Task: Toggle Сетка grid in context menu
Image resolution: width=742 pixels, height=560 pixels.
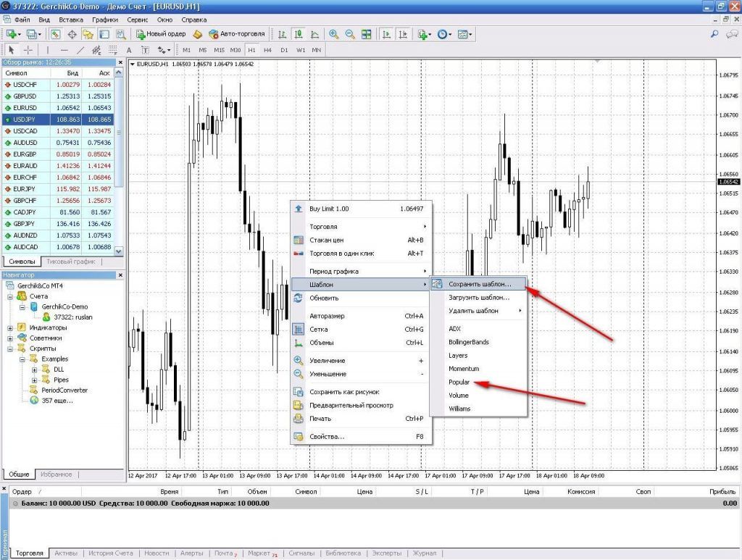Action: click(317, 330)
